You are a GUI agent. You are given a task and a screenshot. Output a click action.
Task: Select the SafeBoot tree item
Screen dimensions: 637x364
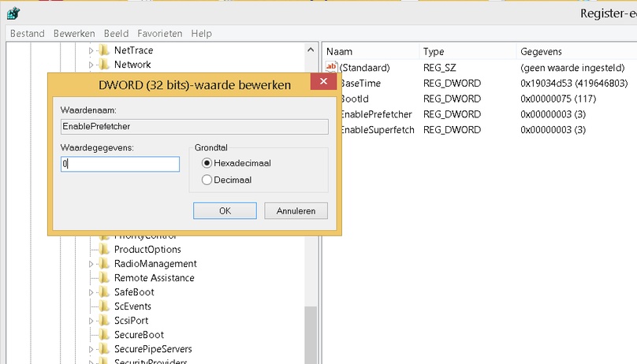coord(134,292)
